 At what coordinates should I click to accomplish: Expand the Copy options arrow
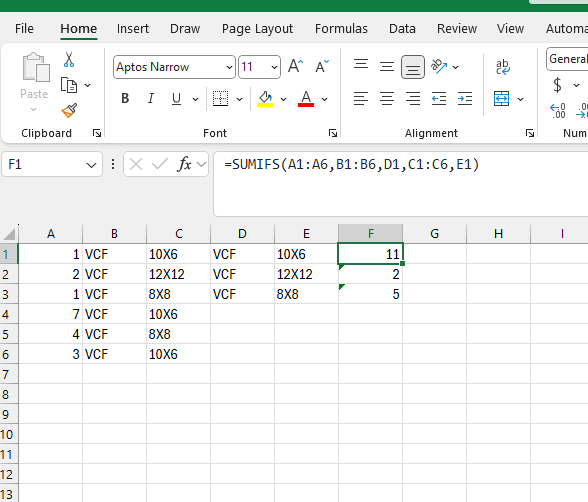(87, 85)
